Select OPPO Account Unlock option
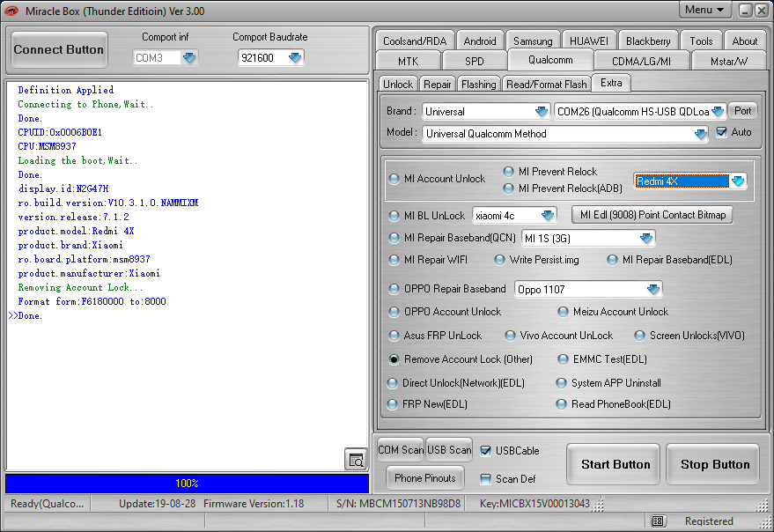The width and height of the screenshot is (774, 532). [394, 312]
